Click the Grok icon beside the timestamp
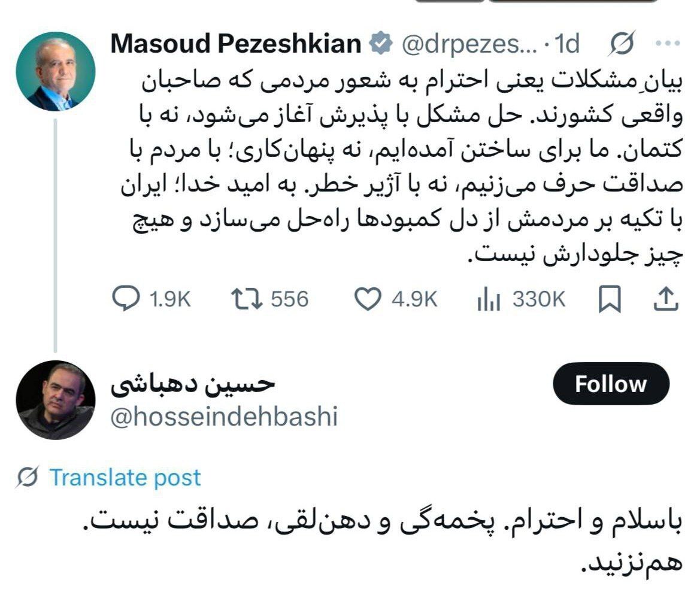This screenshot has width=700, height=613. (622, 44)
